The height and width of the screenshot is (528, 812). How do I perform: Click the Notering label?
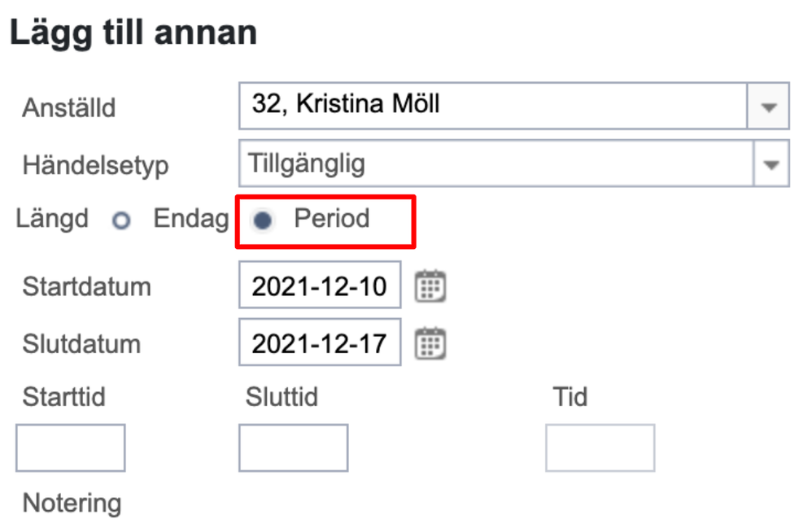point(72,503)
